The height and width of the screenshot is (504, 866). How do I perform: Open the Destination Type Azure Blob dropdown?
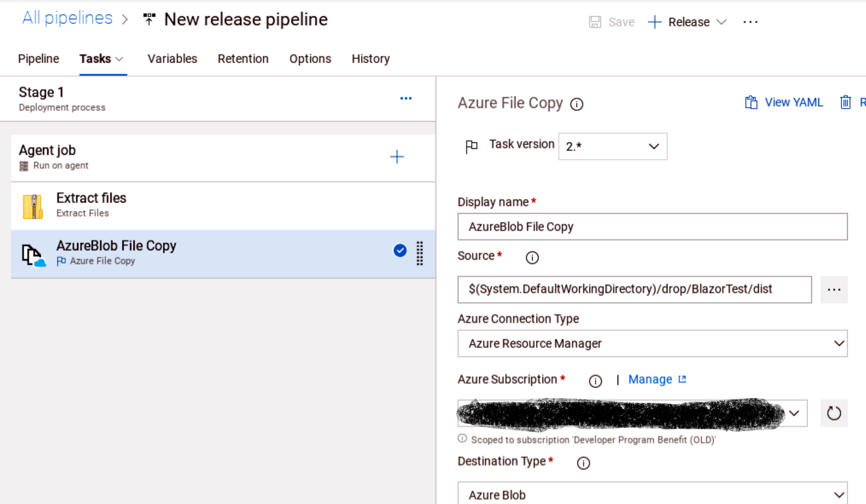click(x=653, y=493)
